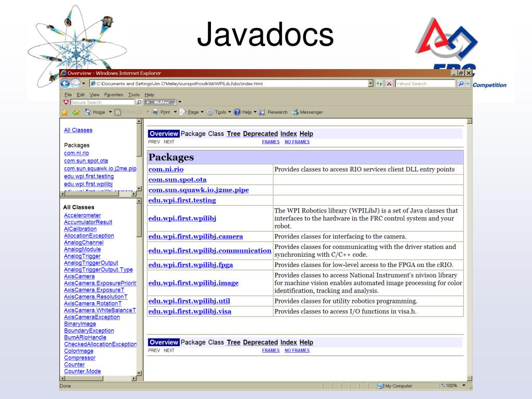Select the top Deprecated navigation tab

(260, 134)
